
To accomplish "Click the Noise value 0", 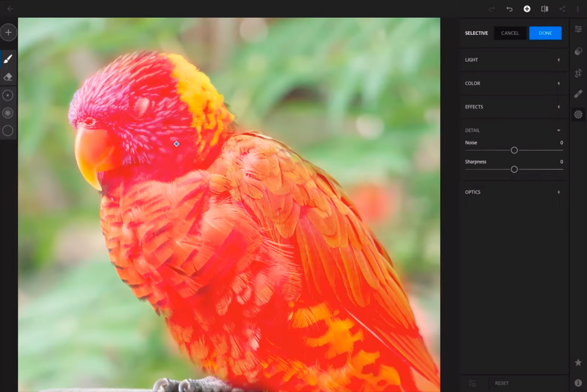I will 562,143.
